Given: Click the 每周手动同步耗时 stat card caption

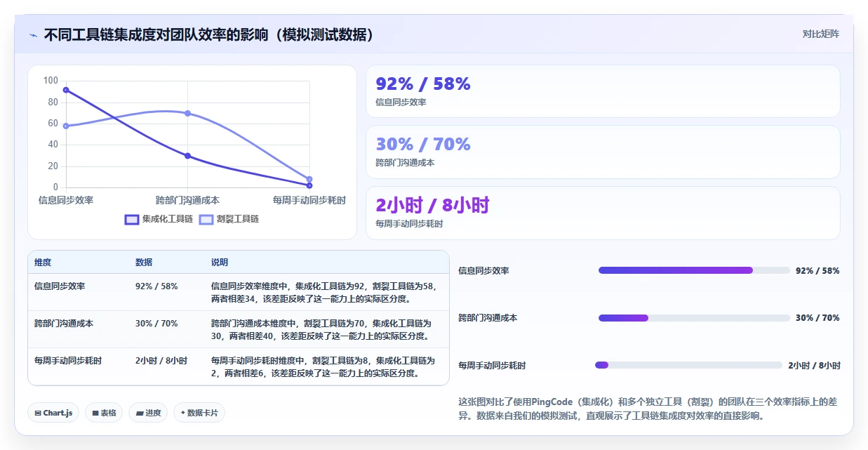Looking at the screenshot, I should 410,224.
